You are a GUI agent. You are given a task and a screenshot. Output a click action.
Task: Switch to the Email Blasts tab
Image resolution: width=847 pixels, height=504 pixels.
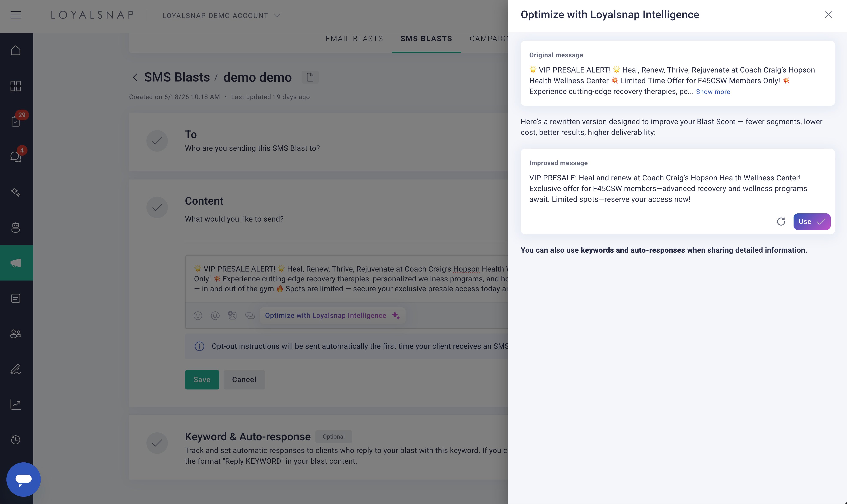(x=354, y=39)
